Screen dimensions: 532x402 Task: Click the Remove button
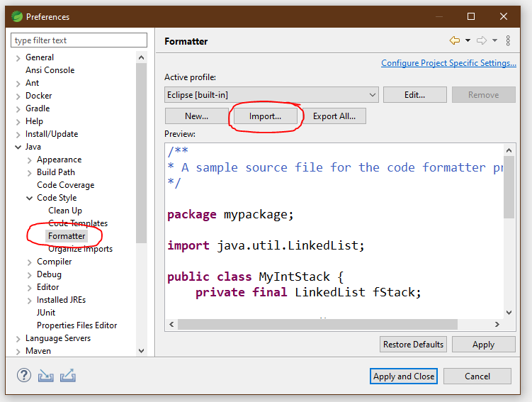pyautogui.click(x=484, y=95)
